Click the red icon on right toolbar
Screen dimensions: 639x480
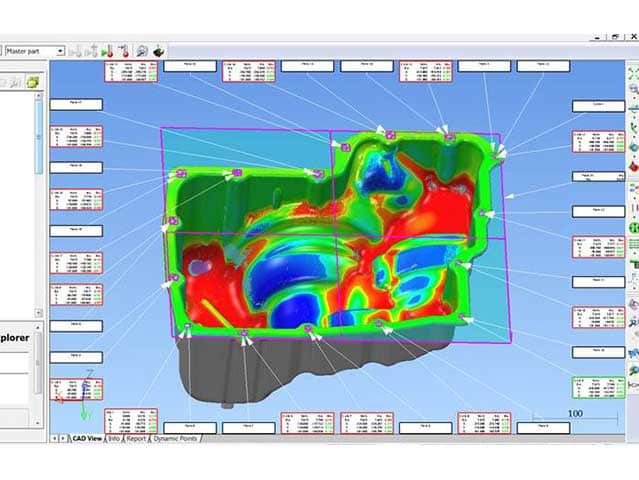(633, 167)
